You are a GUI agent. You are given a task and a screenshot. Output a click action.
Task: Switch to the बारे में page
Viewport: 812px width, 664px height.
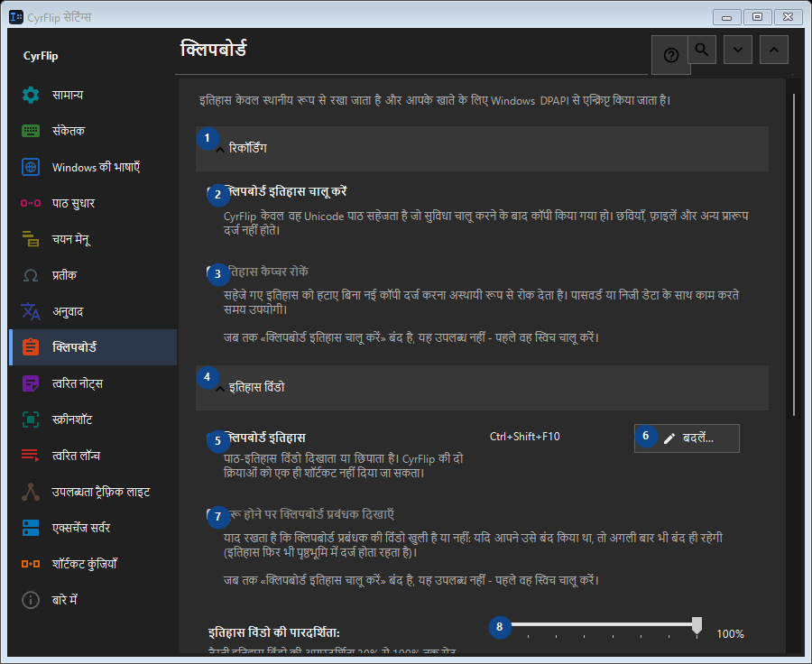(93, 600)
